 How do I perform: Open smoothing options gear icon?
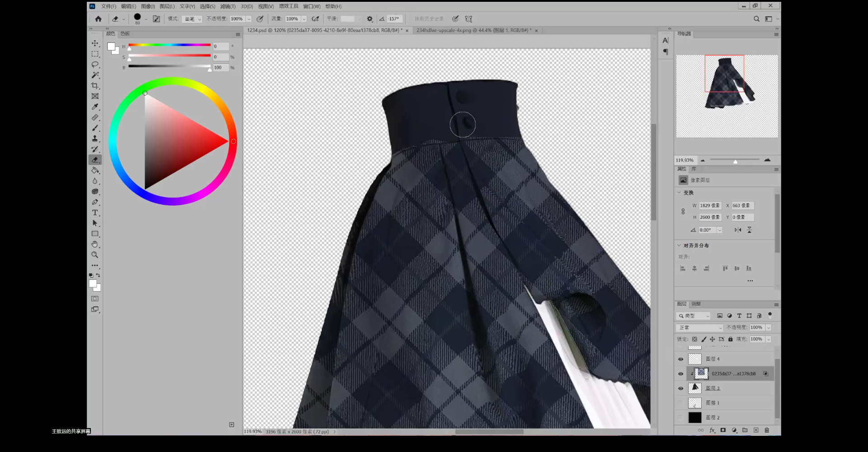(370, 19)
